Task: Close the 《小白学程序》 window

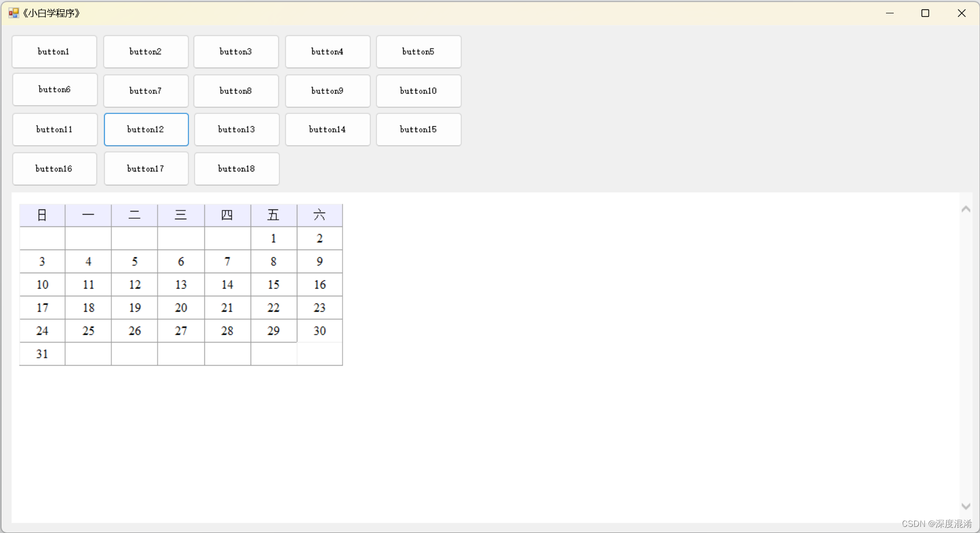Action: click(x=962, y=13)
